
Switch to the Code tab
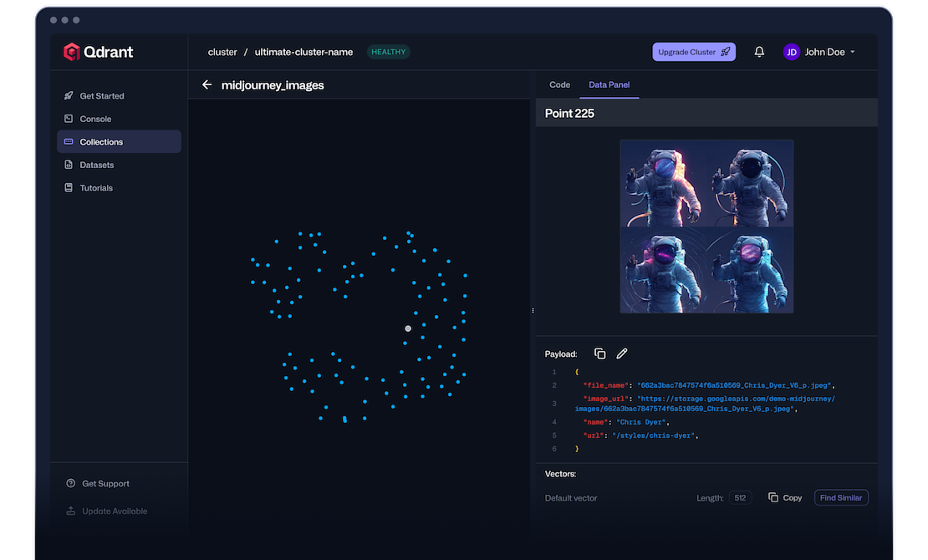pos(559,84)
